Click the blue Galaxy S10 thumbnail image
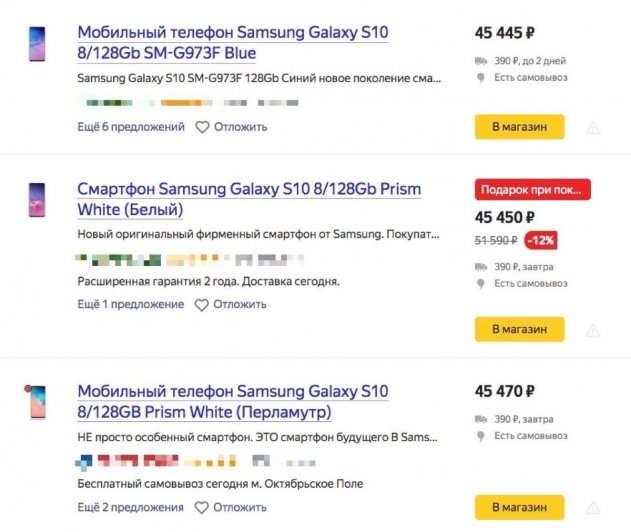Image resolution: width=631 pixels, height=532 pixels. tap(37, 44)
